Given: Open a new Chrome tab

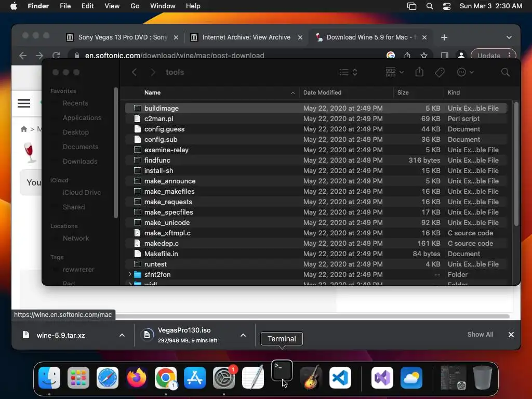Looking at the screenshot, I should point(444,37).
